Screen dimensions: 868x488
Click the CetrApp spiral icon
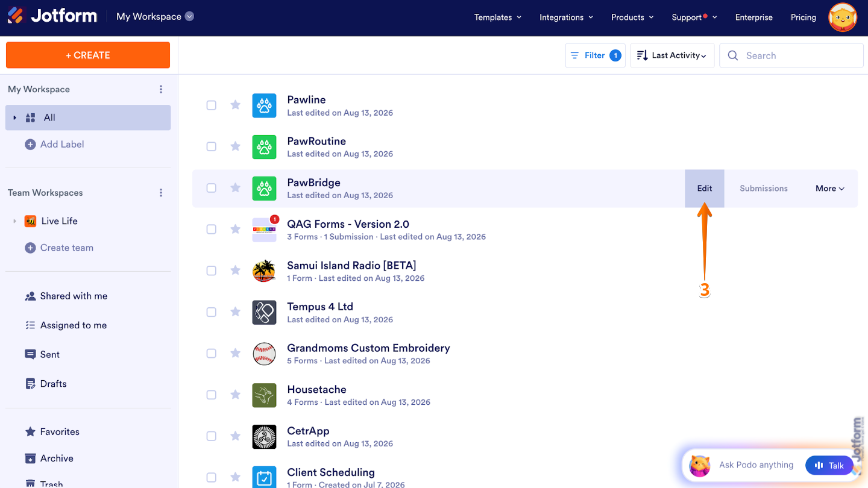[264, 437]
